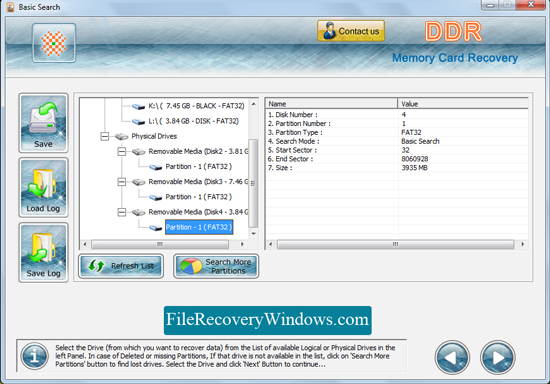Click the Physical Drives disk icon

121,136
